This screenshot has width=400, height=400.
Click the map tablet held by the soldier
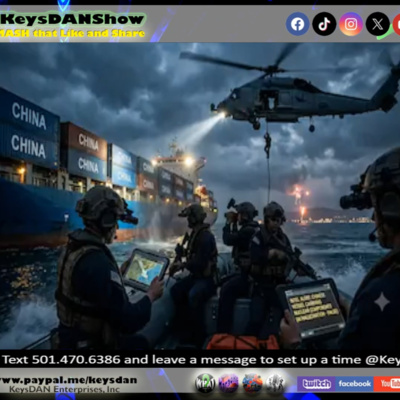point(145,269)
